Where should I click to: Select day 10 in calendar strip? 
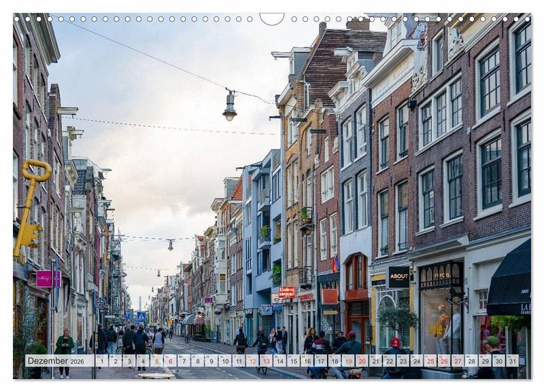pos(224,361)
